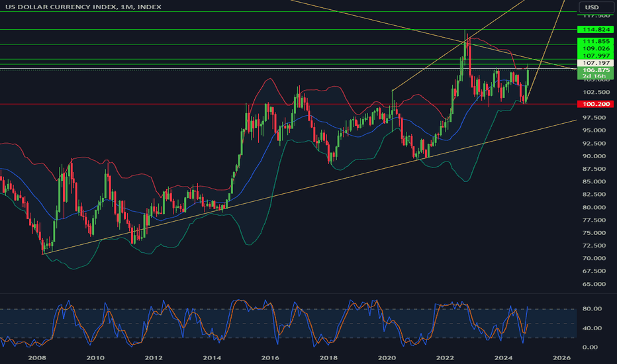
Task: Click 95.000 on the price axis
Action: pos(596,130)
